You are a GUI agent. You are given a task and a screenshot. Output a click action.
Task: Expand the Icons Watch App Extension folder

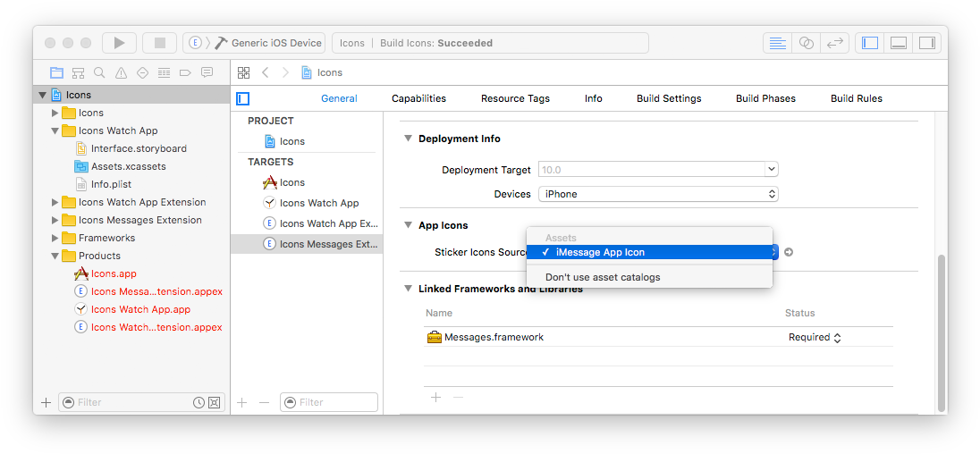tap(55, 202)
